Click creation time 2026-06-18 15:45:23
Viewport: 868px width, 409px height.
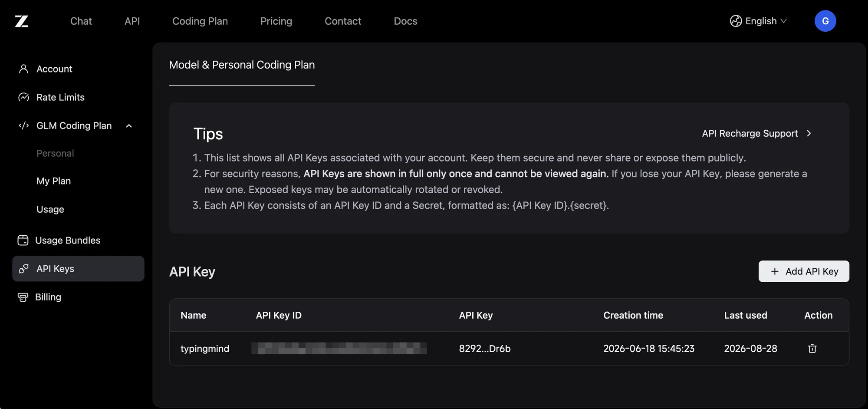pos(649,349)
